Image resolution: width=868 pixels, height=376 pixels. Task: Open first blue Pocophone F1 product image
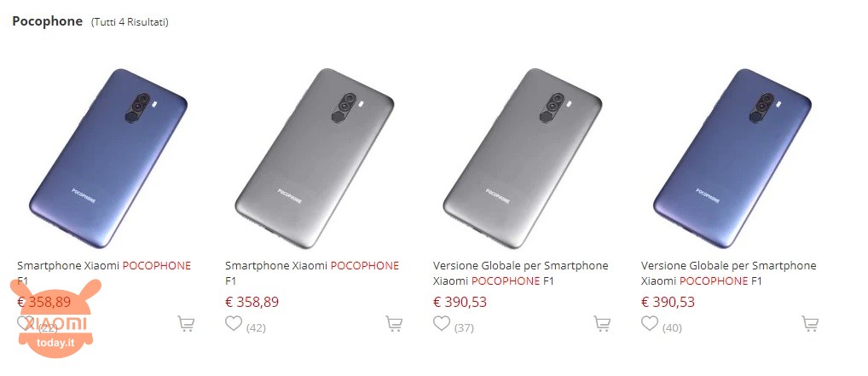[x=108, y=157]
